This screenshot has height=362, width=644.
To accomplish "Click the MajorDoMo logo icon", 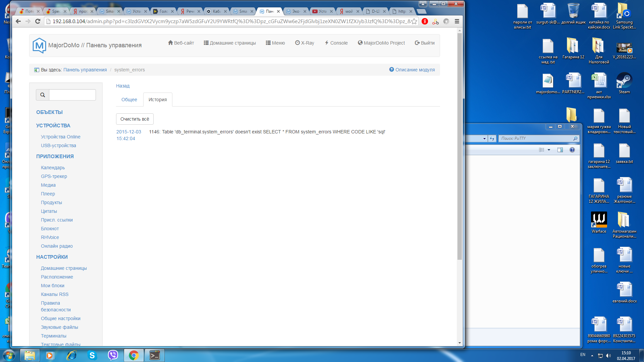I will [39, 45].
